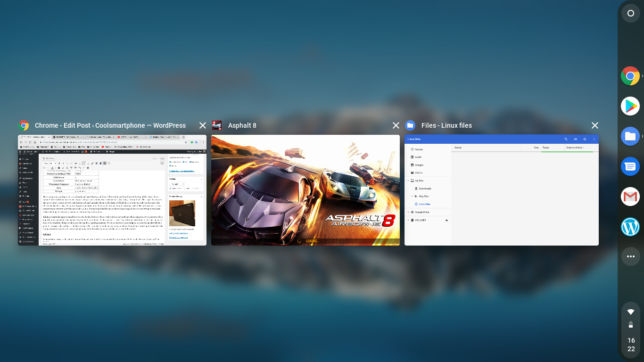Sort by Name column in Files window
Image resolution: width=644 pixels, height=362 pixels.
(458, 148)
